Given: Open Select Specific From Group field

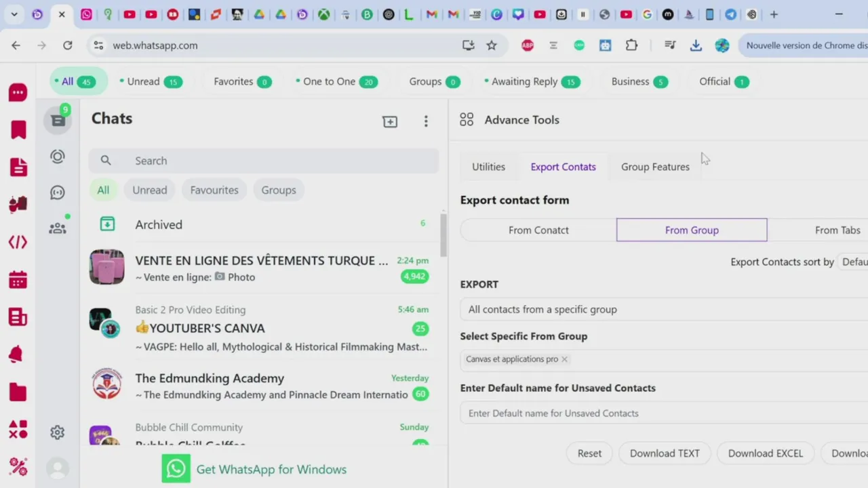Looking at the screenshot, I should [664, 359].
